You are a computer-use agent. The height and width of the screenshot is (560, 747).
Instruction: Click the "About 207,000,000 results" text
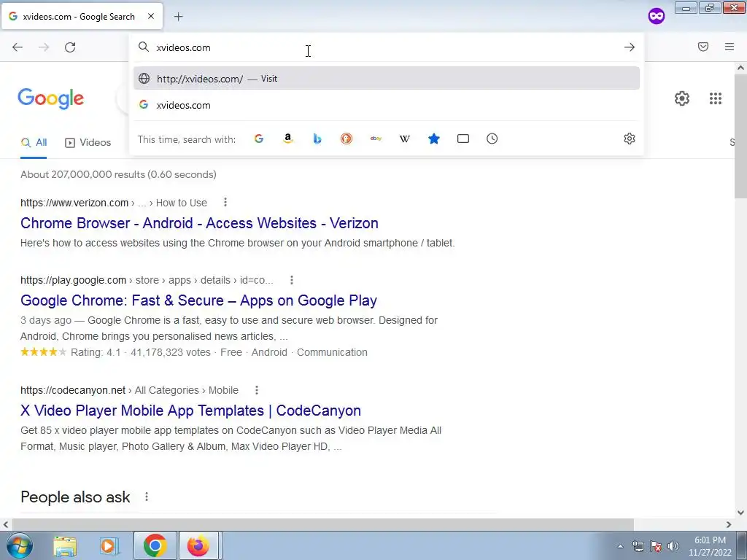click(119, 174)
